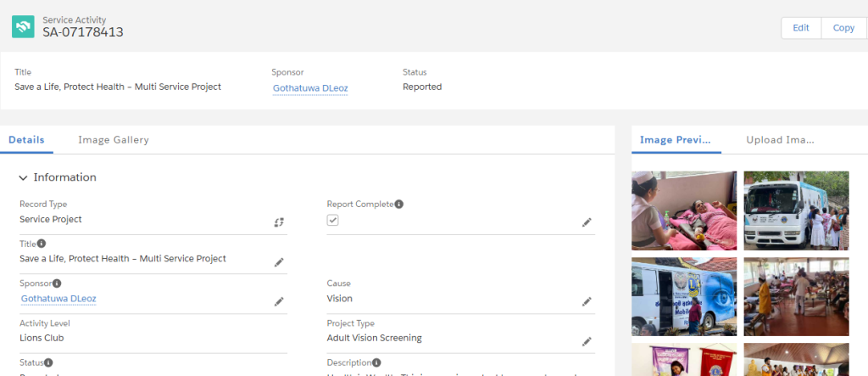Open the Image Gallery tab

pos(114,140)
